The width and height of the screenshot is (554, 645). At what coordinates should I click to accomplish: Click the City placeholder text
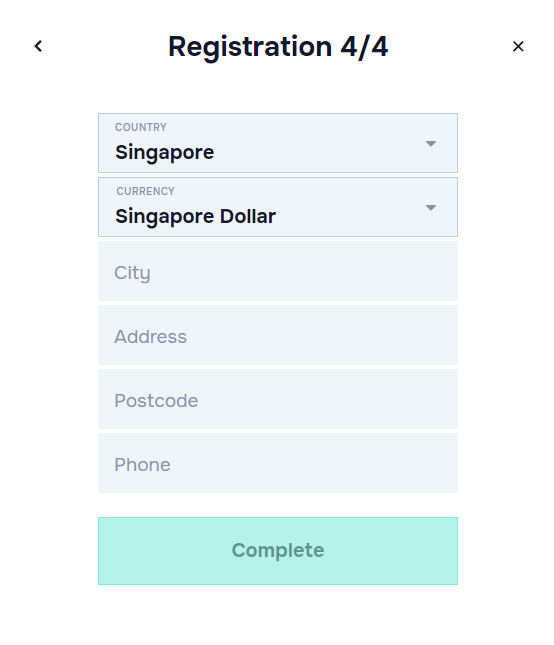tap(132, 273)
